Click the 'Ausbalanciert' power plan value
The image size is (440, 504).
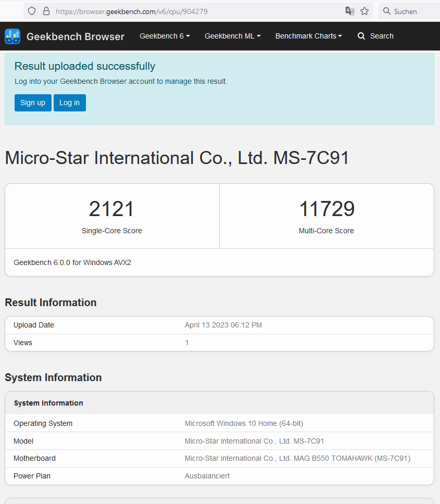click(207, 476)
